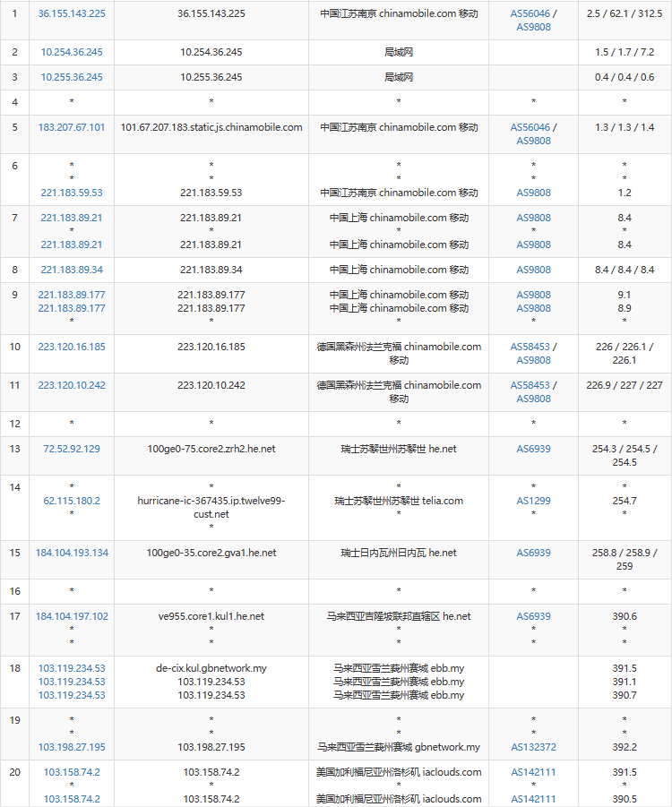The height and width of the screenshot is (807, 672).
Task: Click IP link 221.183.89.34
Action: click(x=72, y=270)
